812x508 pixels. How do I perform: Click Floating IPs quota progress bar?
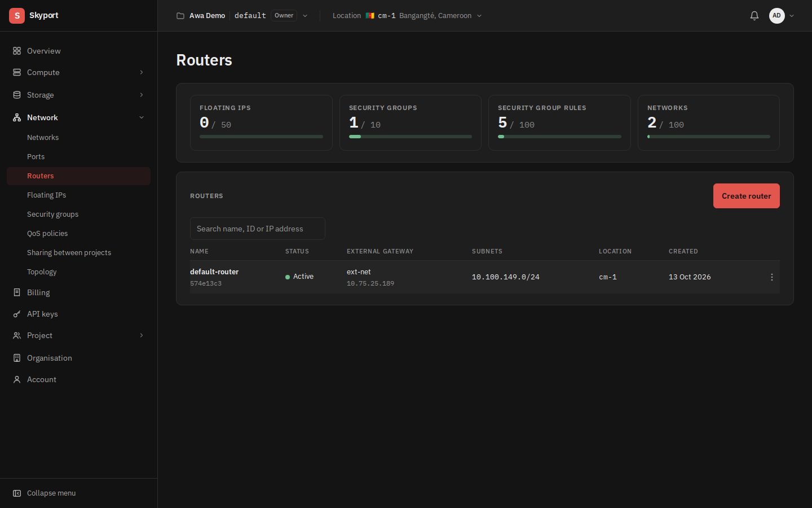pos(261,137)
